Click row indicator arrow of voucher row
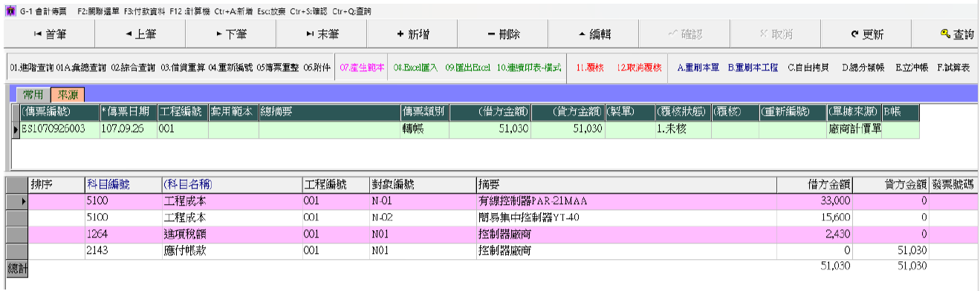 16,129
